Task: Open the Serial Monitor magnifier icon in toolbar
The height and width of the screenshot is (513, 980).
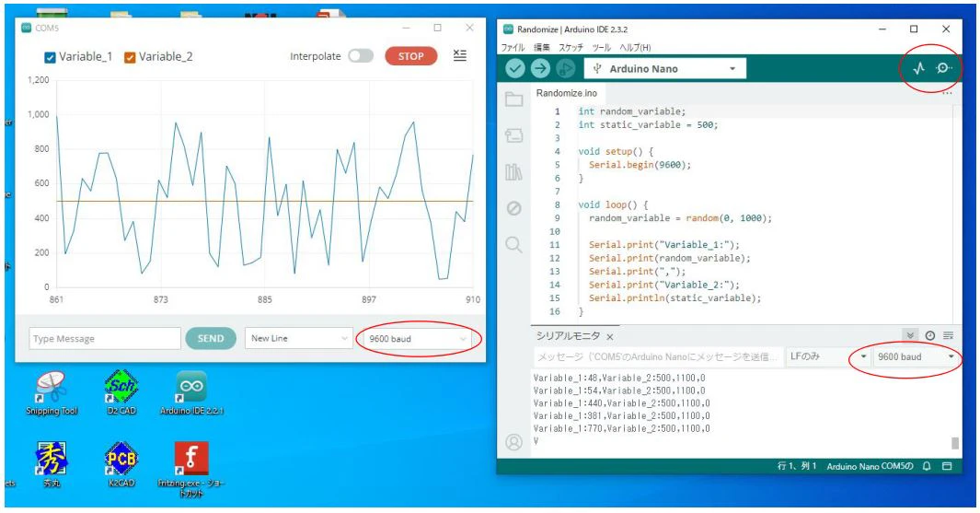Action: pyautogui.click(x=944, y=68)
